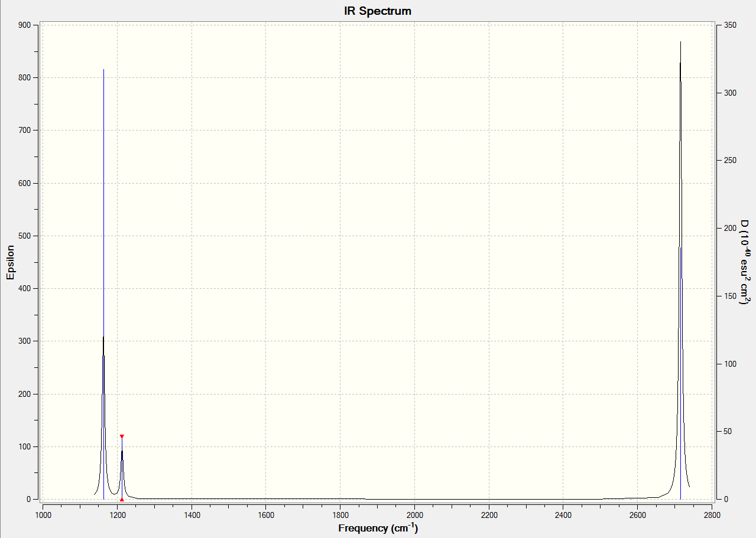Click the 800 Epsilon axis value
Viewport: 756px width, 538px height.
(24, 77)
